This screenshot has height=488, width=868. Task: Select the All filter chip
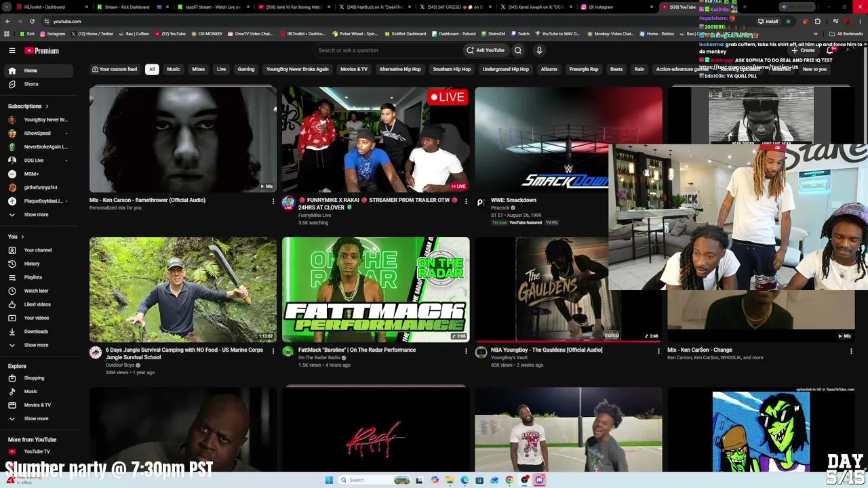(x=152, y=69)
